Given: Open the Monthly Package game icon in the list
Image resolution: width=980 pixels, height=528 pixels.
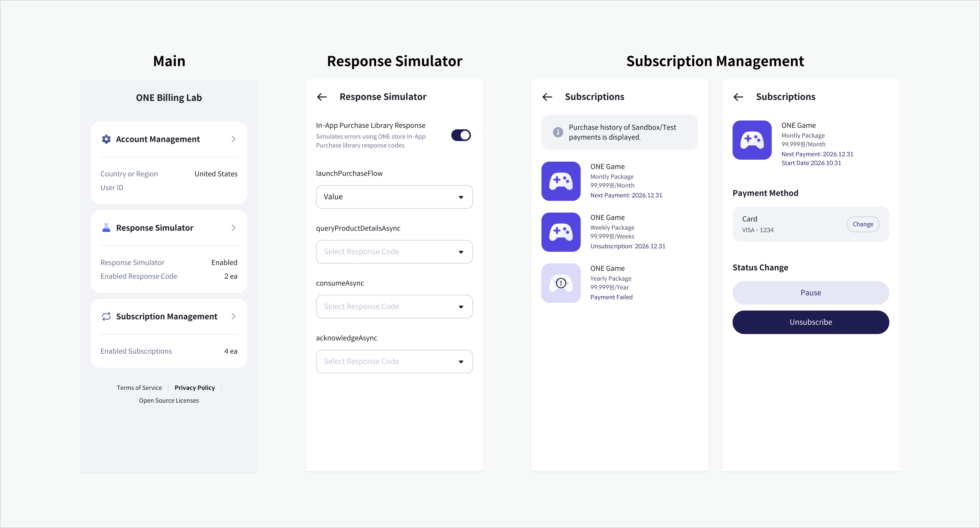Looking at the screenshot, I should (561, 181).
